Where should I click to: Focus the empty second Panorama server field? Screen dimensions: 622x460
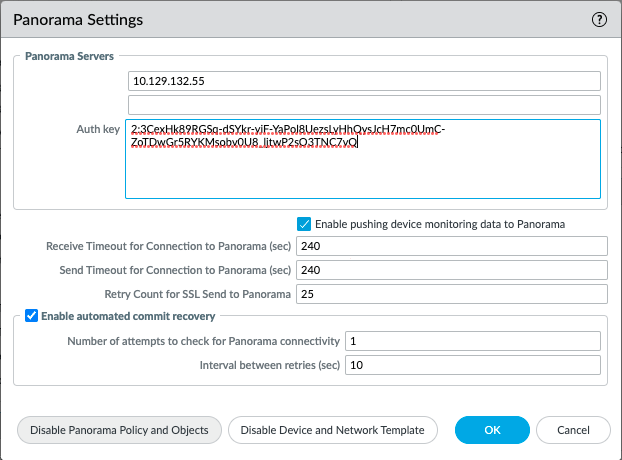pos(364,105)
